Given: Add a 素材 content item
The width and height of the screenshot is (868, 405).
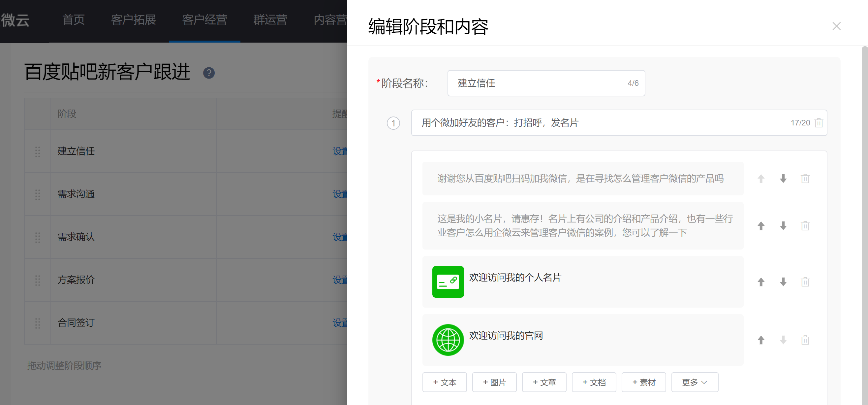Looking at the screenshot, I should (x=644, y=383).
